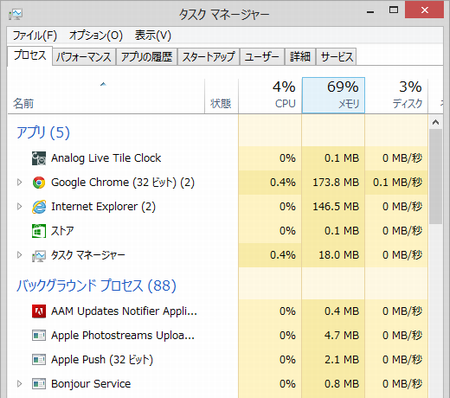Select the red AAM Updates Notifier icon

click(39, 311)
